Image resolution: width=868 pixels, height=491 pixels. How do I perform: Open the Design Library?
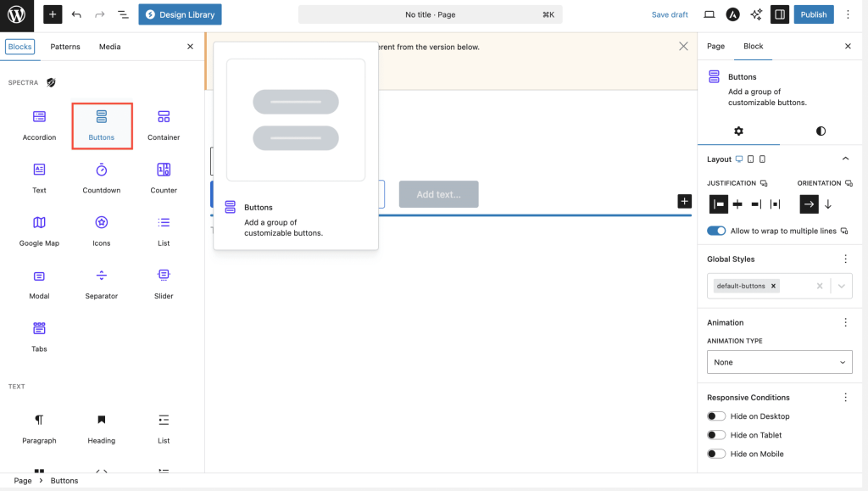(x=180, y=14)
